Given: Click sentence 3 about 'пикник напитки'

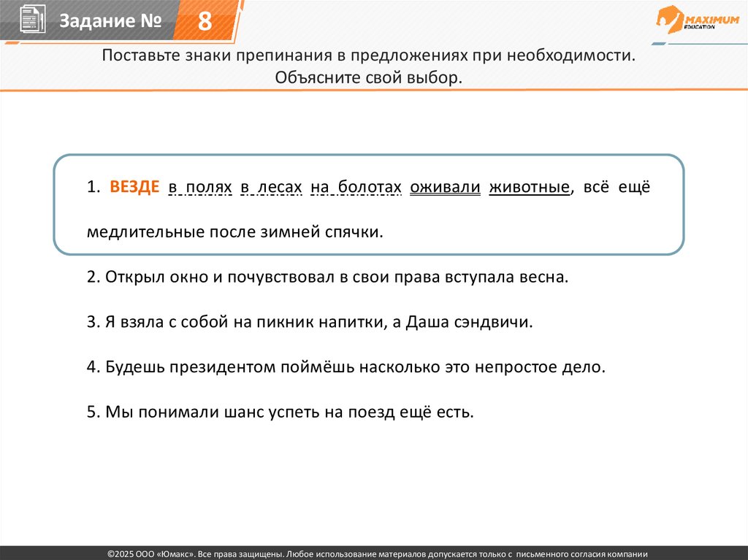Looking at the screenshot, I should point(310,322).
